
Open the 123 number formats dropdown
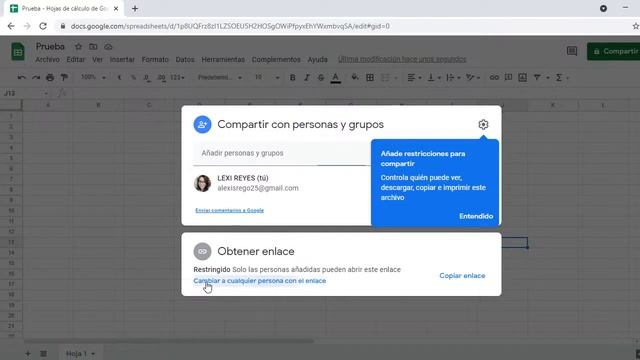177,78
